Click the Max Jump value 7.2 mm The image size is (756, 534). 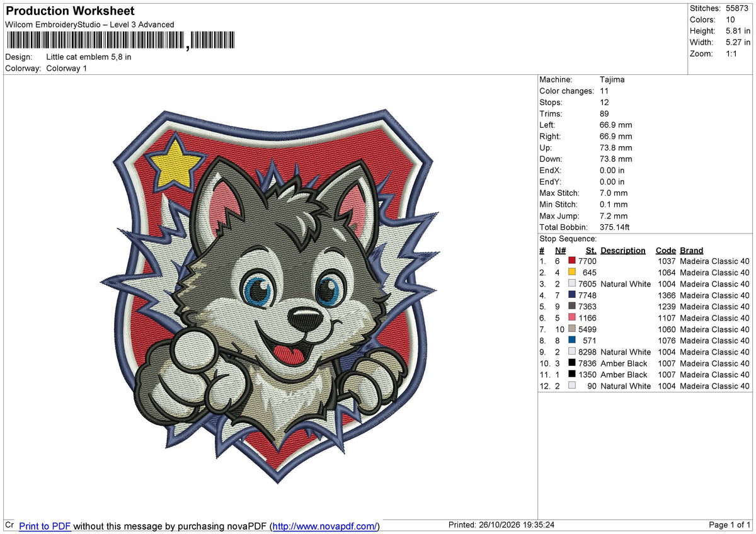tap(614, 215)
